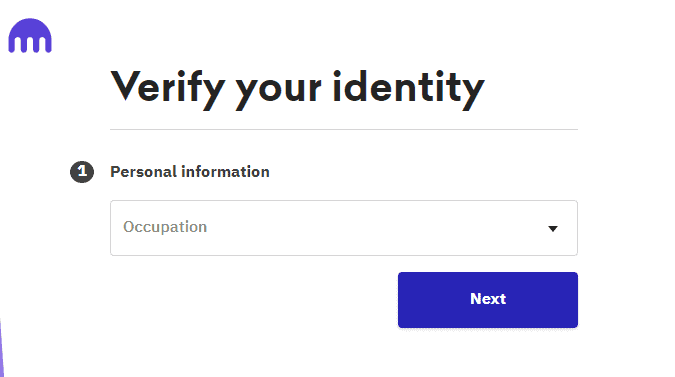Select the Personal information step label
Screen dimensions: 675x377
(x=190, y=172)
